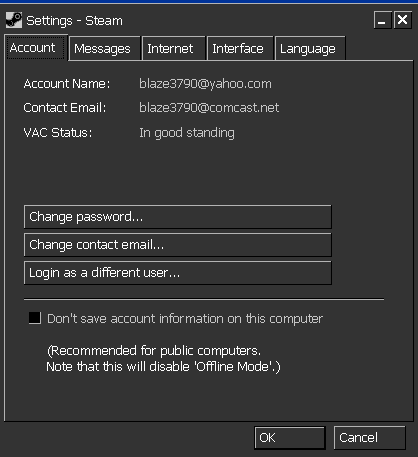The height and width of the screenshot is (457, 418).
Task: Click the Settings - Steam title text
Action: click(x=74, y=21)
